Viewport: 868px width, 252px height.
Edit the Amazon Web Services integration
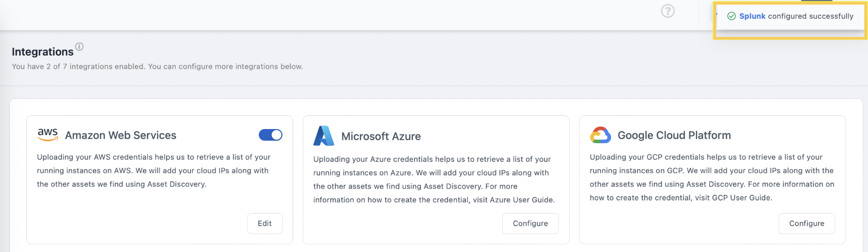(265, 223)
